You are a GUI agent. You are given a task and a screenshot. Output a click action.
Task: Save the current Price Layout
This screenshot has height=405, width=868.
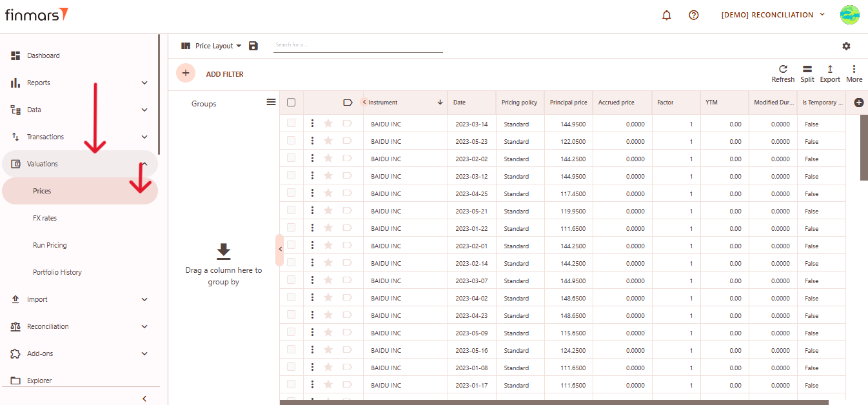253,46
